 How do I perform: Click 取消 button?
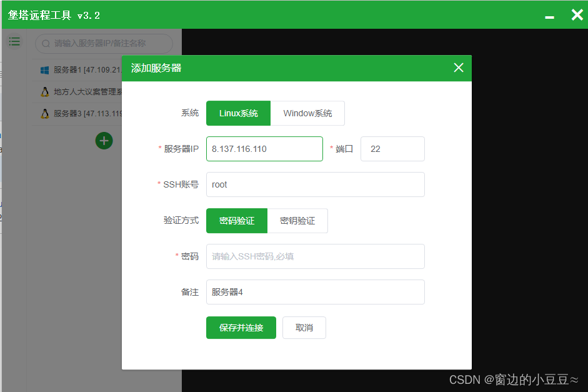(x=304, y=328)
